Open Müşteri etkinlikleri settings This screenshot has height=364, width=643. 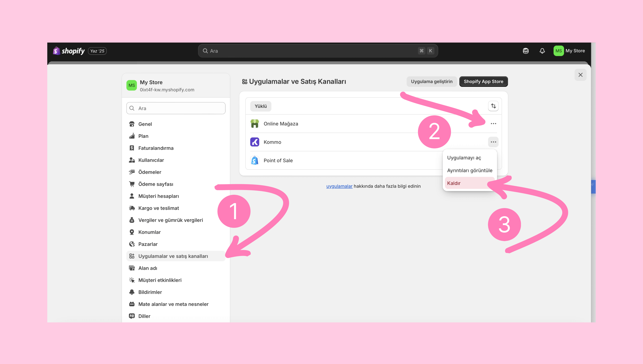tap(176, 280)
